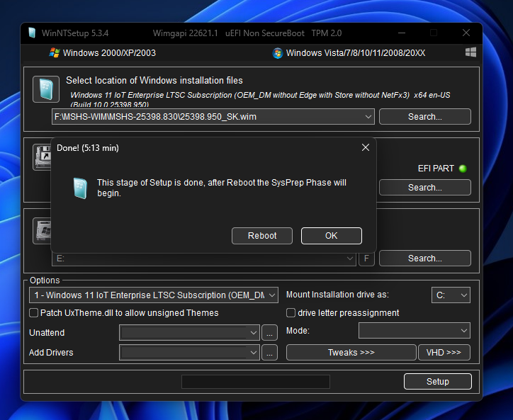
Task: Click the 'EFI PART' label
Action: [436, 169]
